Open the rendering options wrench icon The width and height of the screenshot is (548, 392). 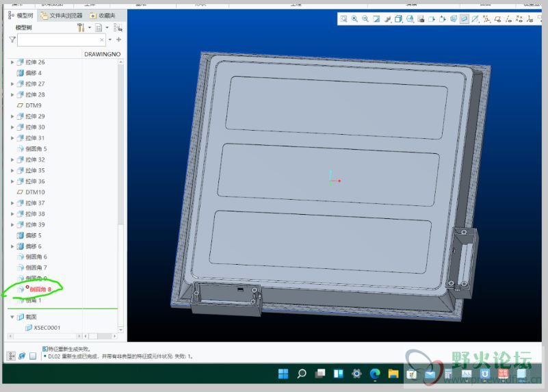coord(387,19)
